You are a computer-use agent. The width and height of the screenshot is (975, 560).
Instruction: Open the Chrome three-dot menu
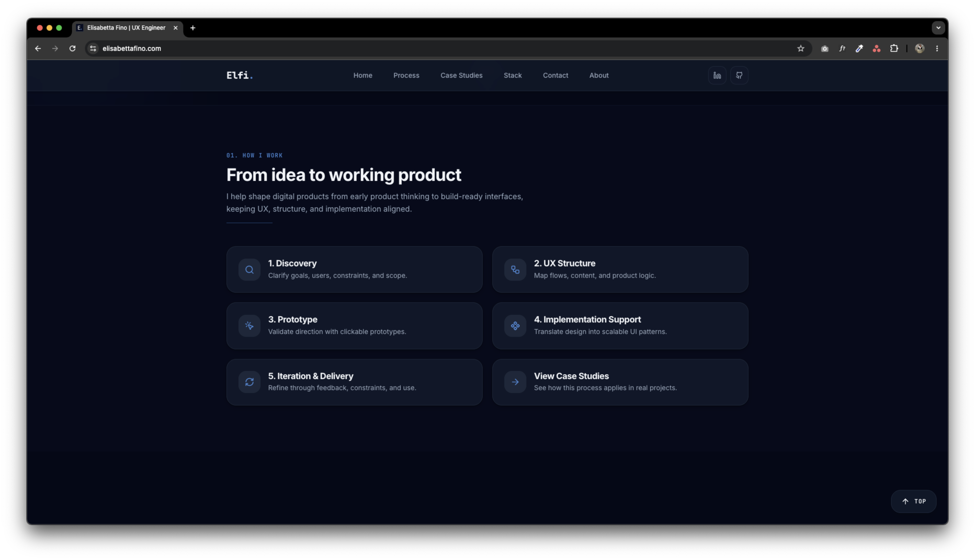(x=937, y=48)
